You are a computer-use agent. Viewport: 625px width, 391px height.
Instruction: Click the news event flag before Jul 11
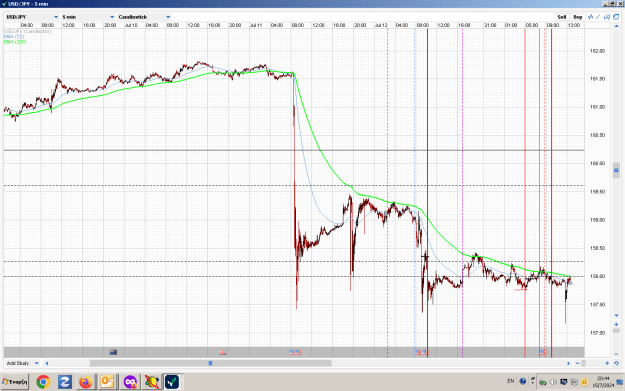coord(223,352)
